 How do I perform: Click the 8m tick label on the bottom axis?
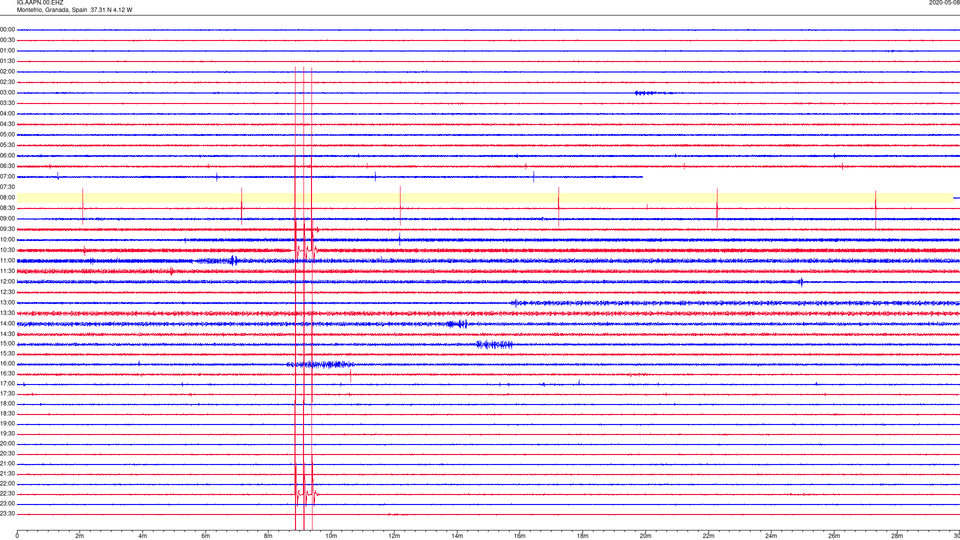(x=268, y=536)
